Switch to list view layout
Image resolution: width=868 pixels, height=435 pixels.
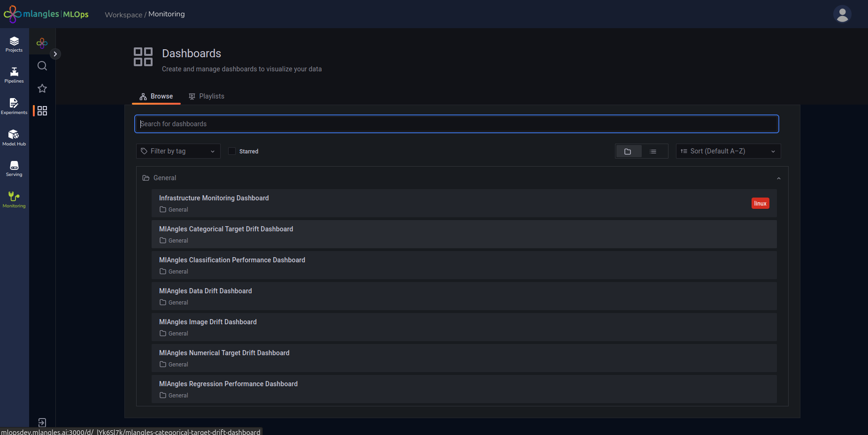(653, 151)
